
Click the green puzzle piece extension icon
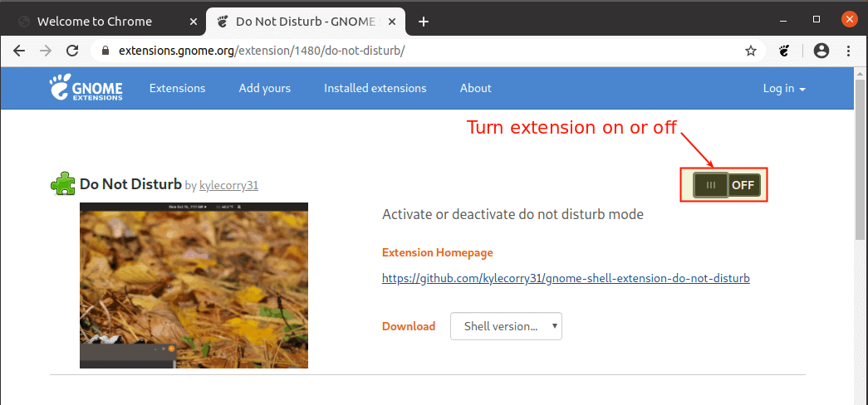pos(63,183)
